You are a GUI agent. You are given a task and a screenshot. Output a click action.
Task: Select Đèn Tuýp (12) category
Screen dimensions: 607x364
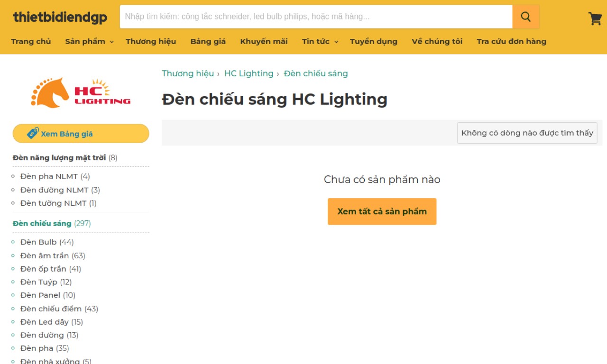point(46,282)
